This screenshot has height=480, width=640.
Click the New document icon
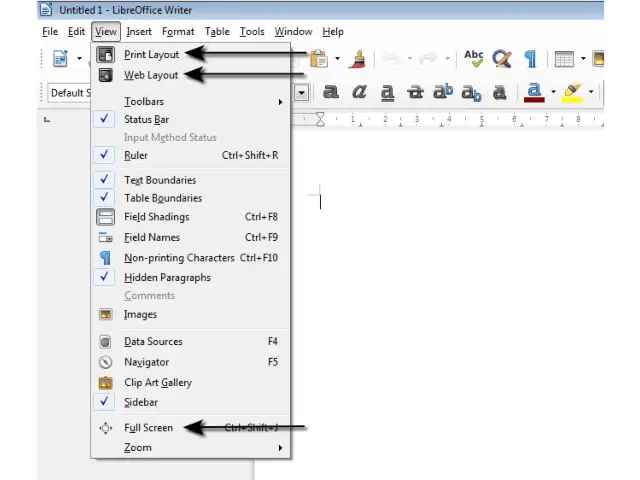[60, 58]
